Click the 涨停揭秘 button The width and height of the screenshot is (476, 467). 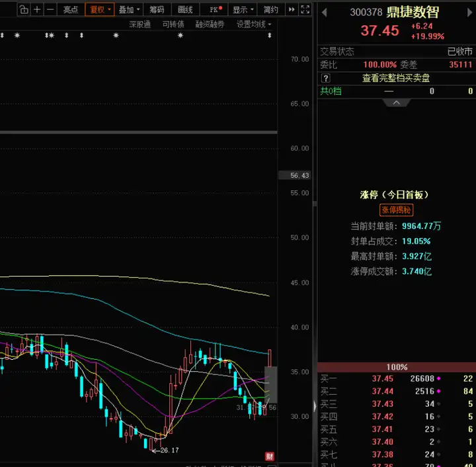[396, 210]
